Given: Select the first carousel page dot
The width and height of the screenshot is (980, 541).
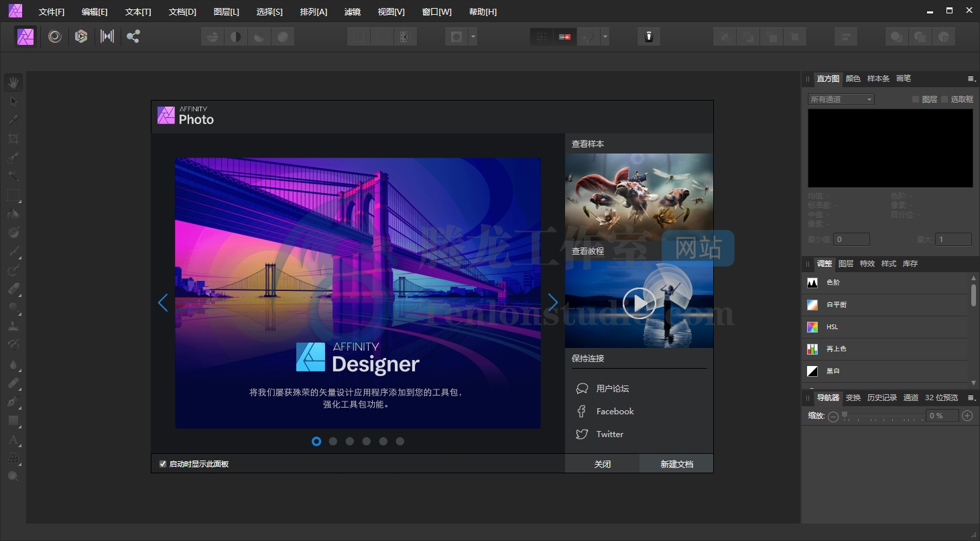Looking at the screenshot, I should pos(316,441).
